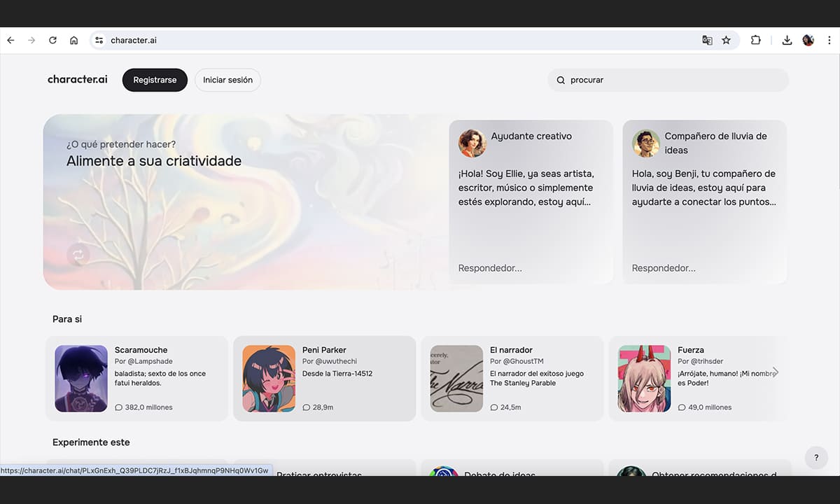This screenshot has width=840, height=504.
Task: Open the Ayudante creativo card
Action: (531, 202)
